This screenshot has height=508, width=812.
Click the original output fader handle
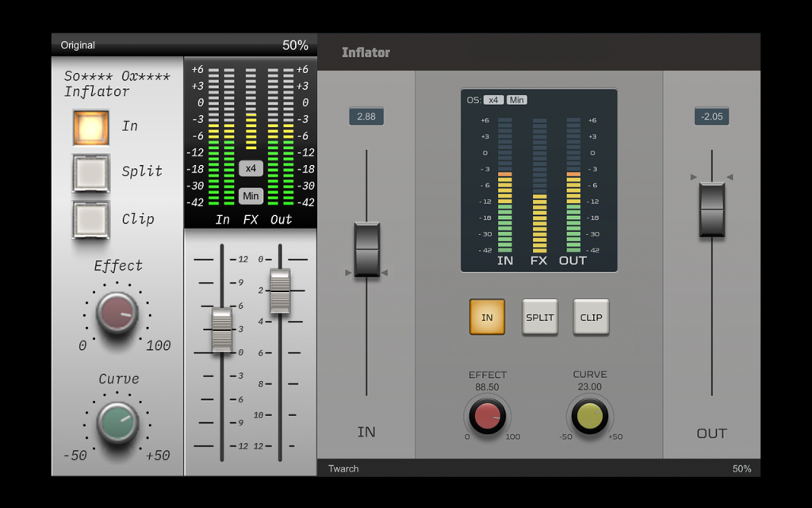280,291
